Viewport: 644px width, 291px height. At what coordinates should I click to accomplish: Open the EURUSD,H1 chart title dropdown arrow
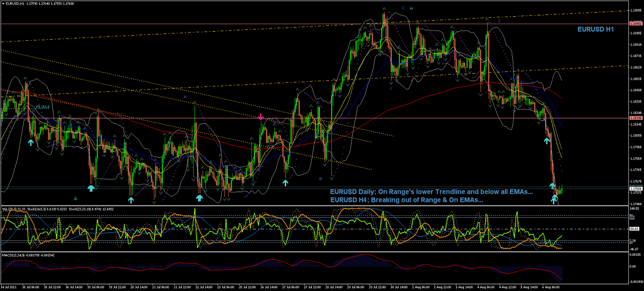(x=3, y=4)
